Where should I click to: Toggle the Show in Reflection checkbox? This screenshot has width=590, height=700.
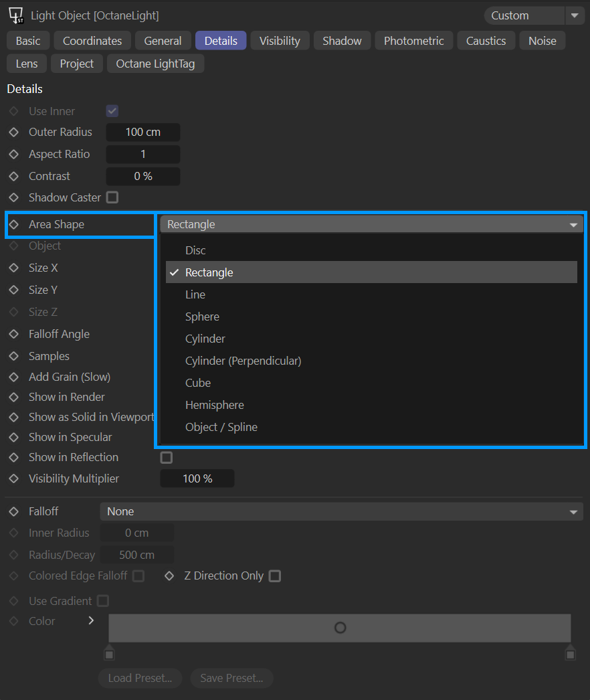167,458
